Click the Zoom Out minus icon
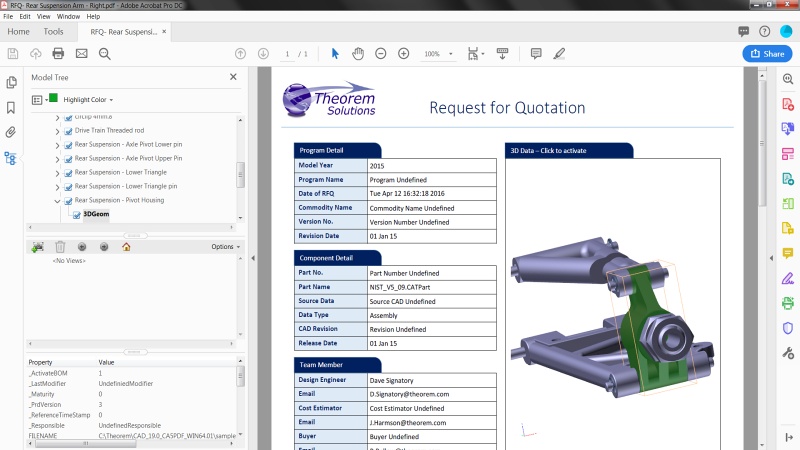This screenshot has height=450, width=800. [381, 54]
